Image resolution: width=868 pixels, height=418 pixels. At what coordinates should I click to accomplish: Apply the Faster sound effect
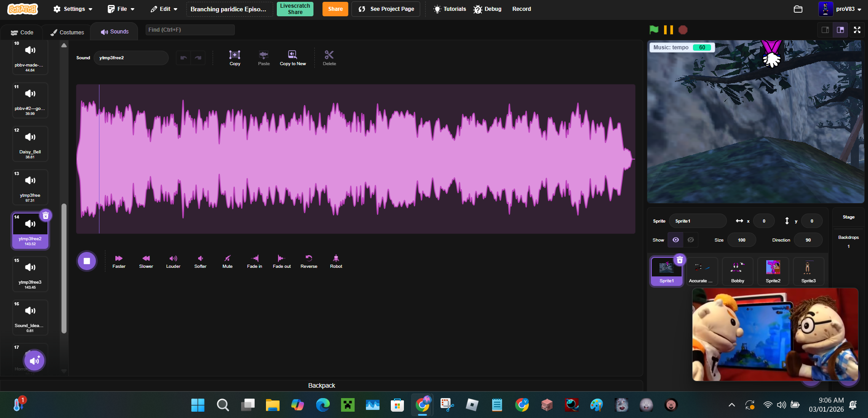119,261
